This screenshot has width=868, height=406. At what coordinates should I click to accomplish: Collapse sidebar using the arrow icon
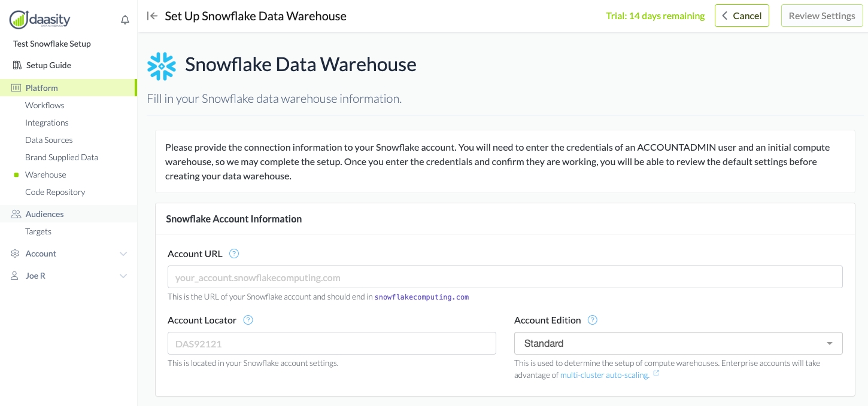pyautogui.click(x=152, y=16)
